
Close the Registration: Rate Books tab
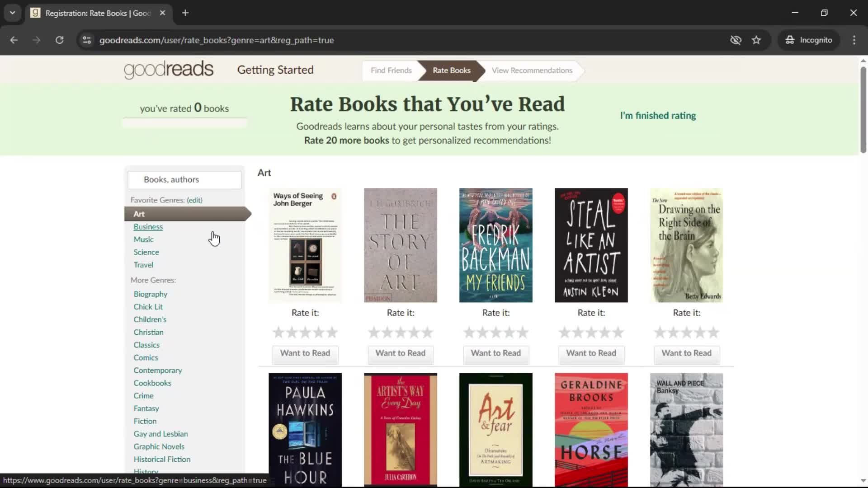click(163, 13)
